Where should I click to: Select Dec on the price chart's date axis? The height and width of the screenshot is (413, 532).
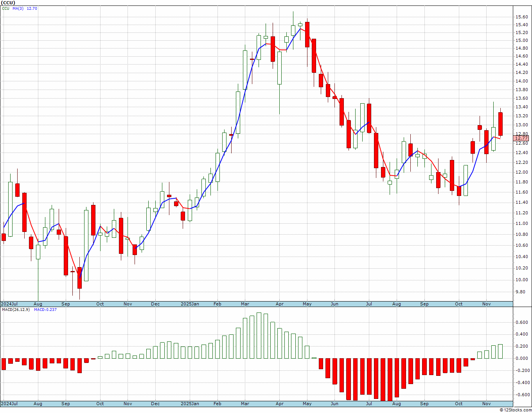[x=155, y=304]
